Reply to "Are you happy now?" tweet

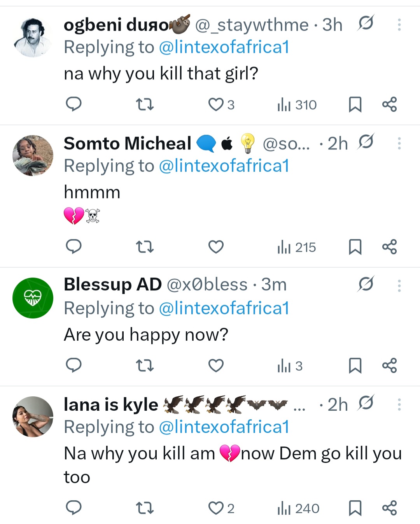pyautogui.click(x=73, y=366)
